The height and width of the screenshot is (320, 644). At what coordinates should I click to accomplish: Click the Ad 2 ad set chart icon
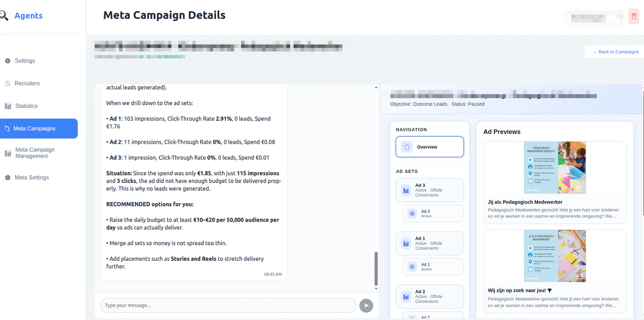[x=406, y=297]
